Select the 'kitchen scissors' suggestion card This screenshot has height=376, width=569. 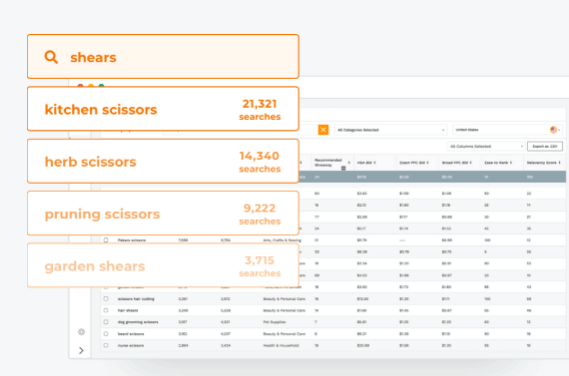pyautogui.click(x=163, y=109)
